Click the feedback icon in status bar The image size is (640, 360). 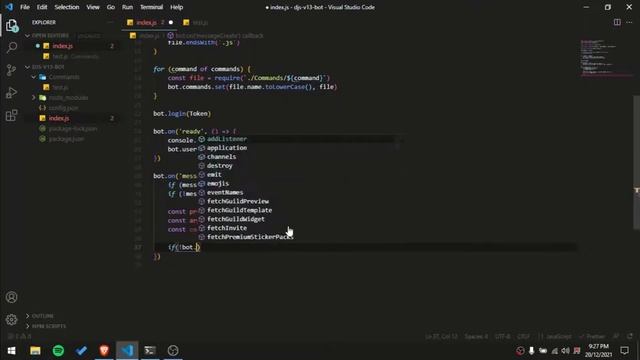[x=616, y=336]
